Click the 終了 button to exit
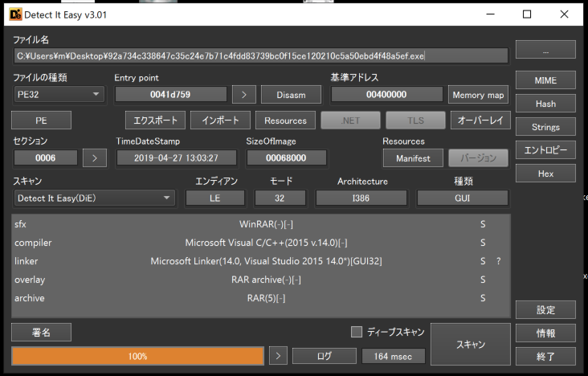This screenshot has height=376, width=588. click(x=545, y=357)
